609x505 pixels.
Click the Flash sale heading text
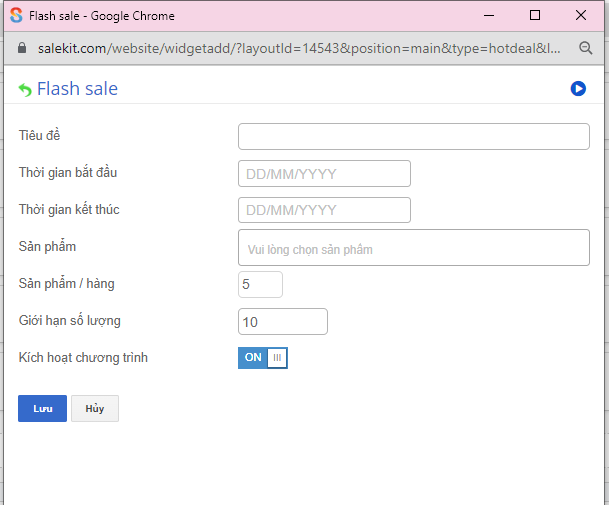pos(77,89)
